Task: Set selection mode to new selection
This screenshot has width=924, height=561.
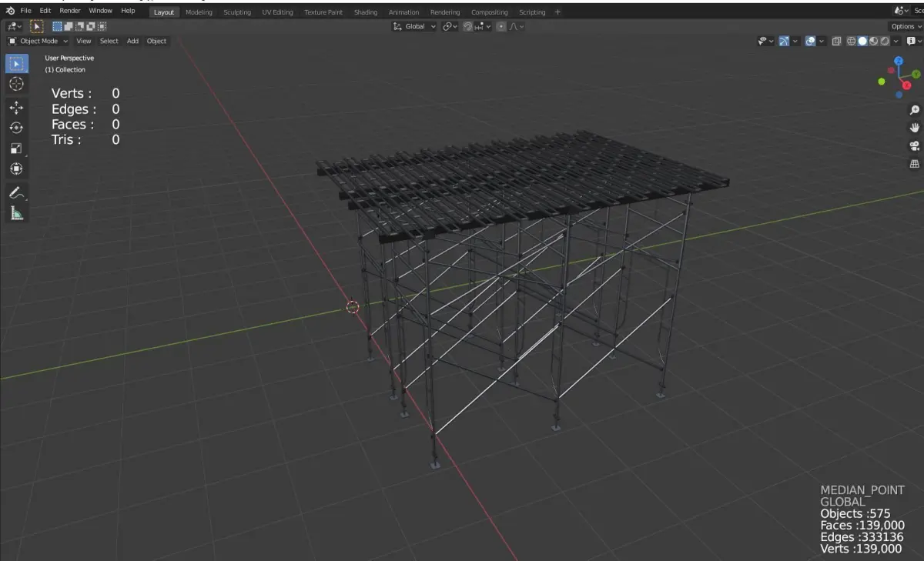Action: click(x=57, y=26)
